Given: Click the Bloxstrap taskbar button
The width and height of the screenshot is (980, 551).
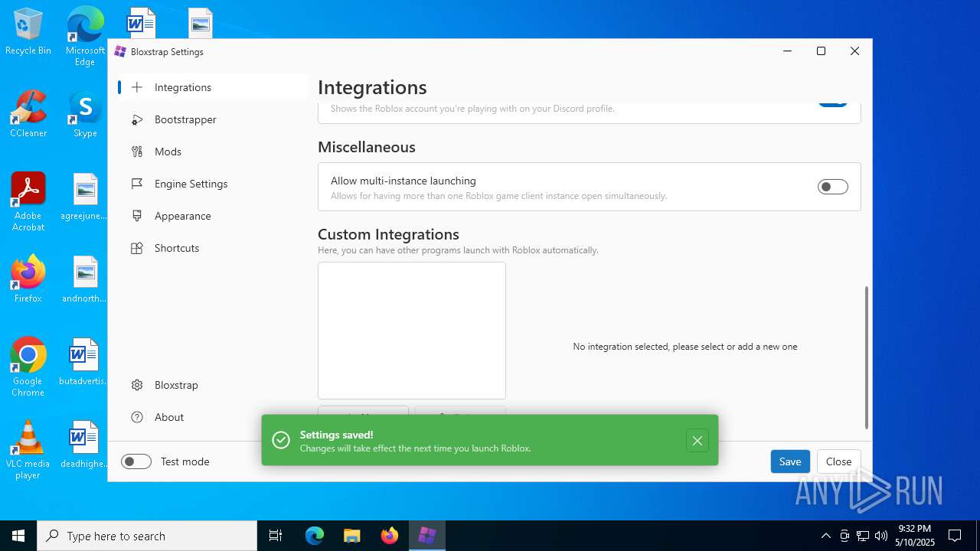Looking at the screenshot, I should (x=426, y=536).
